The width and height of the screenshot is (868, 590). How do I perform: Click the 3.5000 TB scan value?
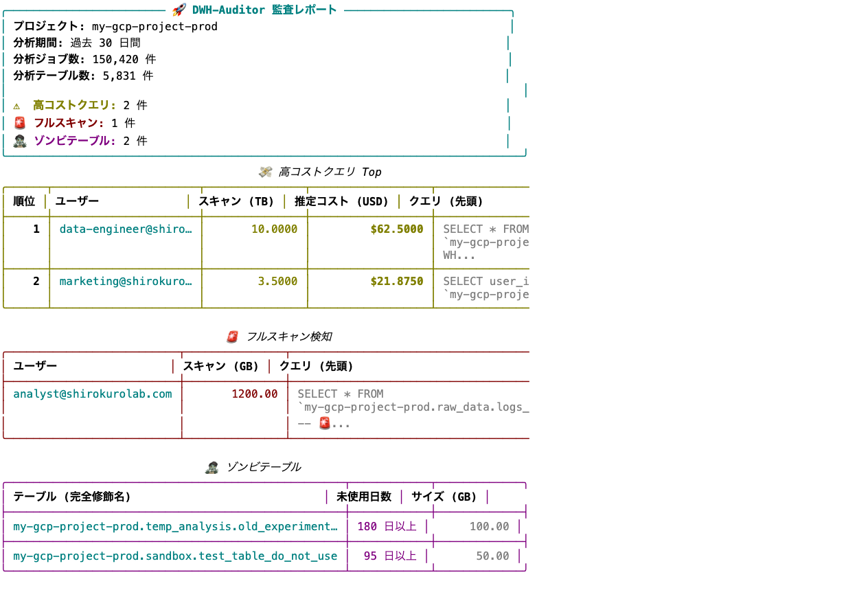coord(277,282)
